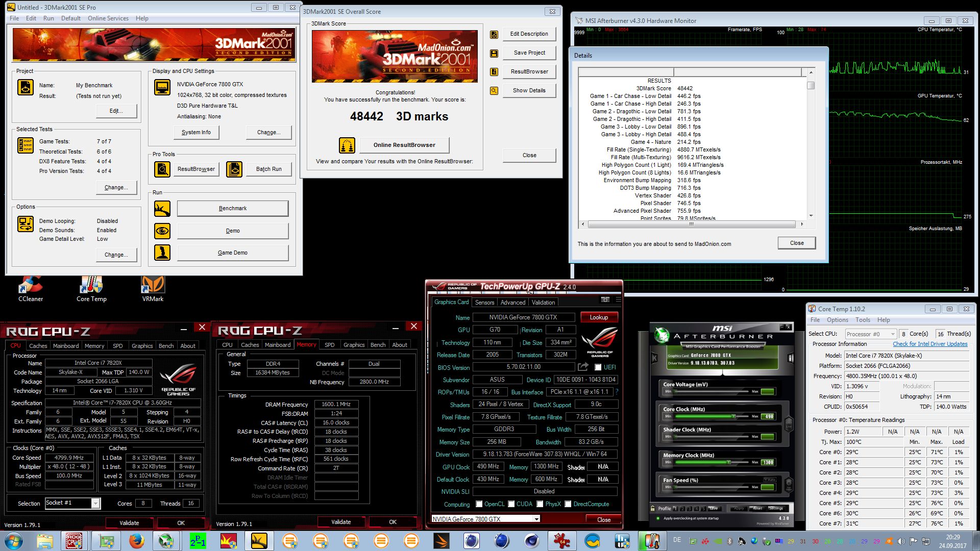Viewport: 980px width, 551px height.
Task: Click Reset in MSI Afterburner
Action: [757, 508]
